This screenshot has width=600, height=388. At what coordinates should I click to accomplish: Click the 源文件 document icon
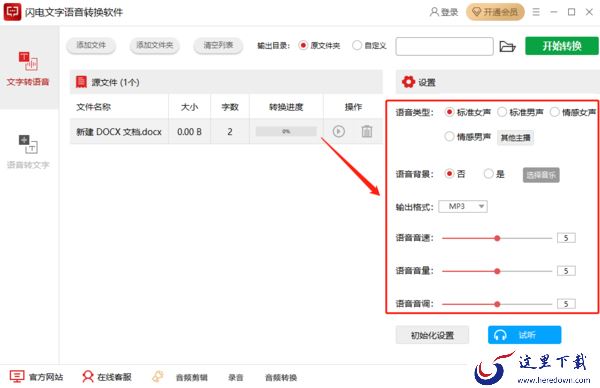[81, 82]
